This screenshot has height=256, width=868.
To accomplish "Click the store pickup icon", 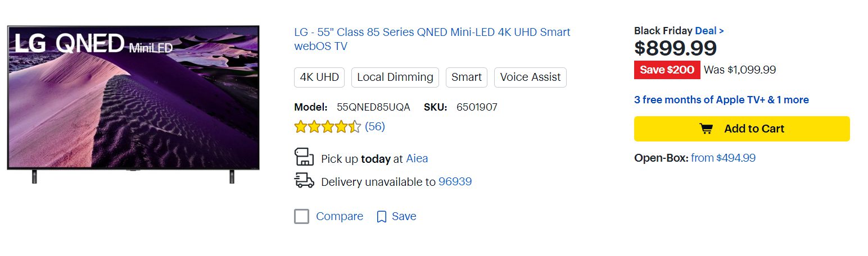I will coord(304,157).
